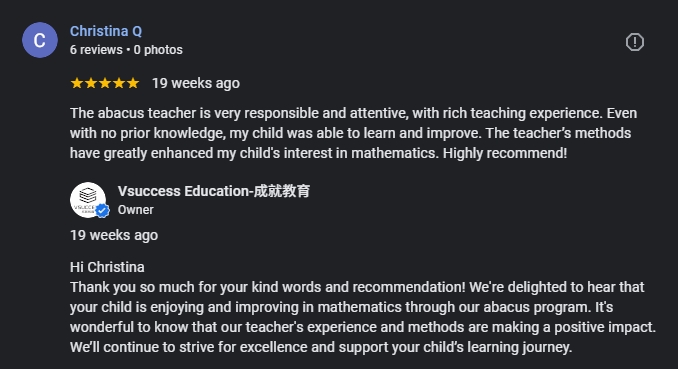
Task: Open the Vsuccess Education round logo thumbnail
Action: click(88, 200)
